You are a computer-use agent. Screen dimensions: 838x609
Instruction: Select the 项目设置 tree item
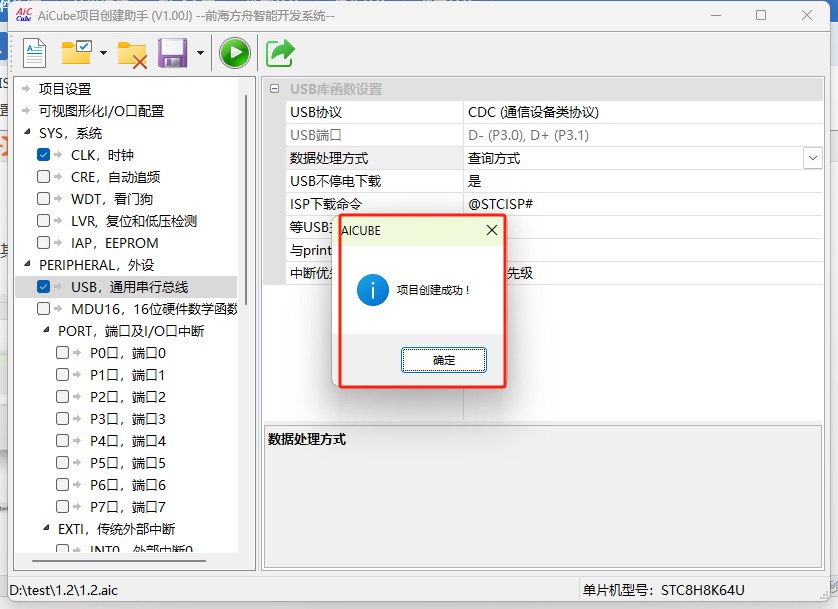click(x=65, y=89)
